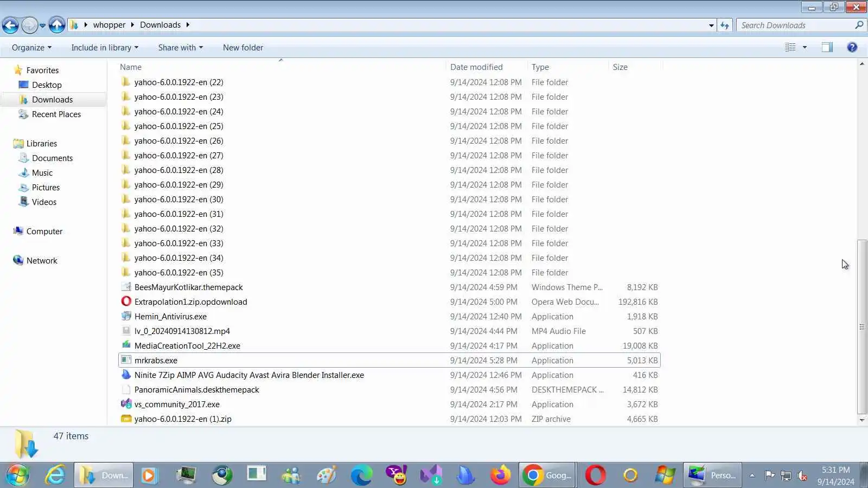
Task: Click the Visual Studio Installer taskbar icon
Action: click(x=431, y=476)
